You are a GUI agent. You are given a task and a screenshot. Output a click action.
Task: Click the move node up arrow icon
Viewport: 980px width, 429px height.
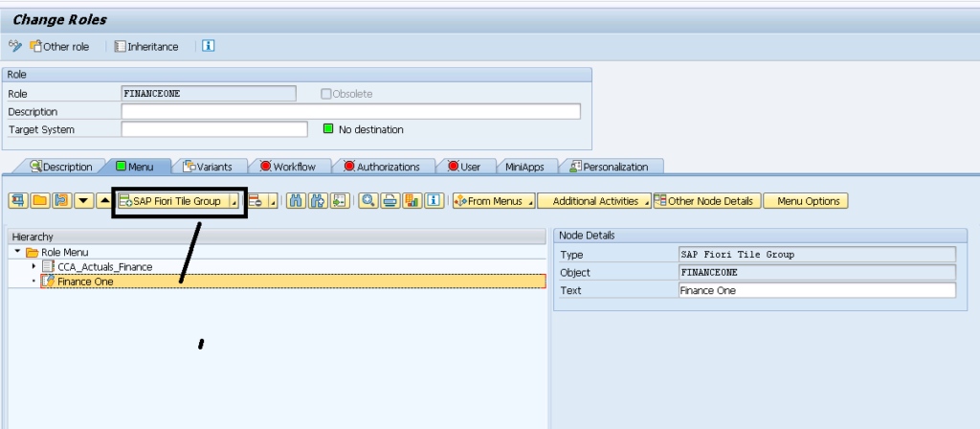pos(103,201)
